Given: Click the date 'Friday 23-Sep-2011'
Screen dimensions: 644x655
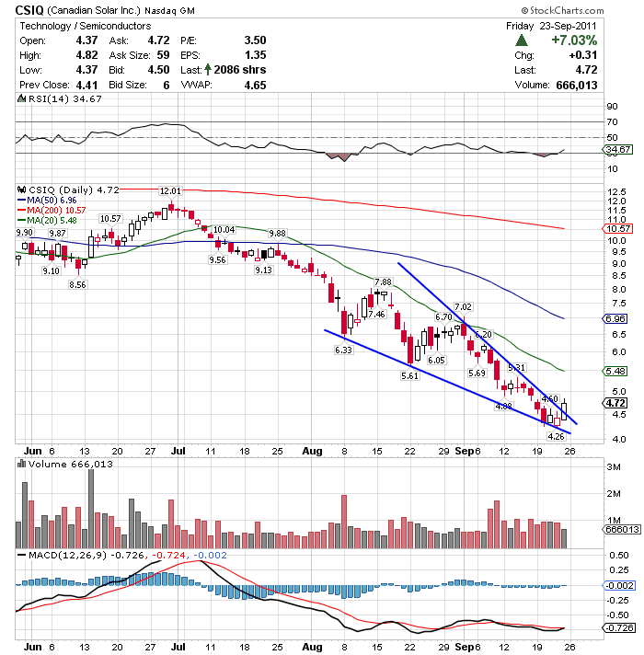Looking at the screenshot, I should point(551,26).
